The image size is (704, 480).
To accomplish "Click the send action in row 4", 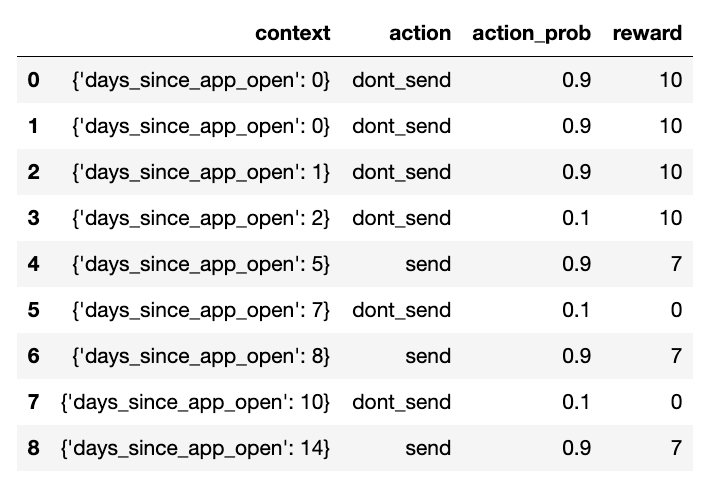I will tap(428, 264).
